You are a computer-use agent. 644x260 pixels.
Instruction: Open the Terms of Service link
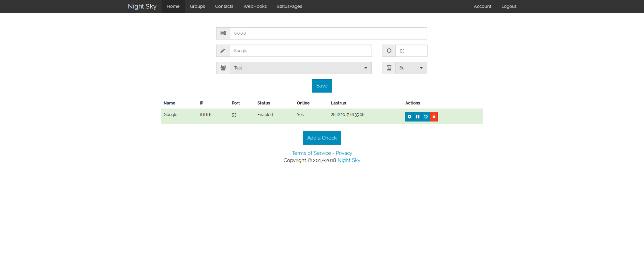pos(311,153)
